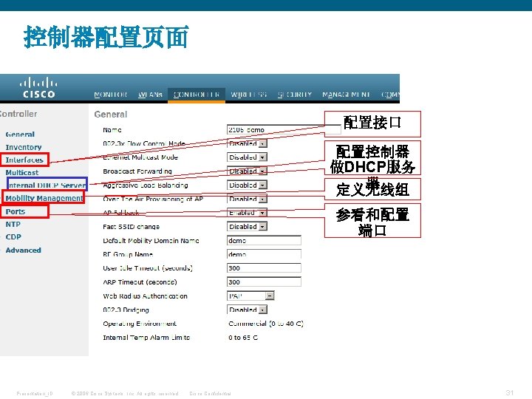
Task: Open the Ports sidebar link
Action: (x=16, y=212)
